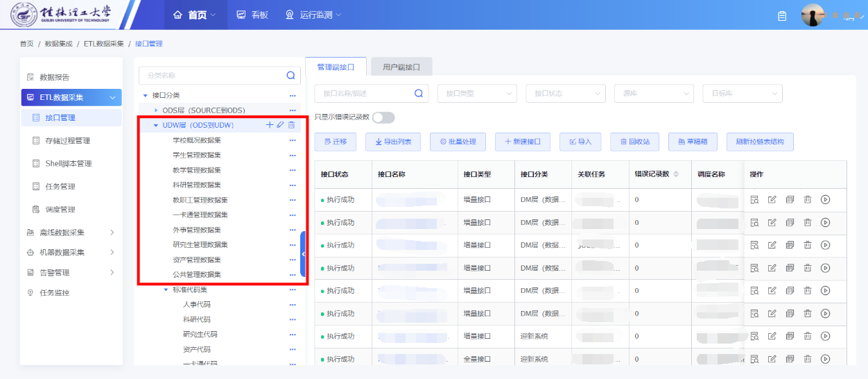
Task: Click the add icon on UDW层 node
Action: [x=270, y=125]
